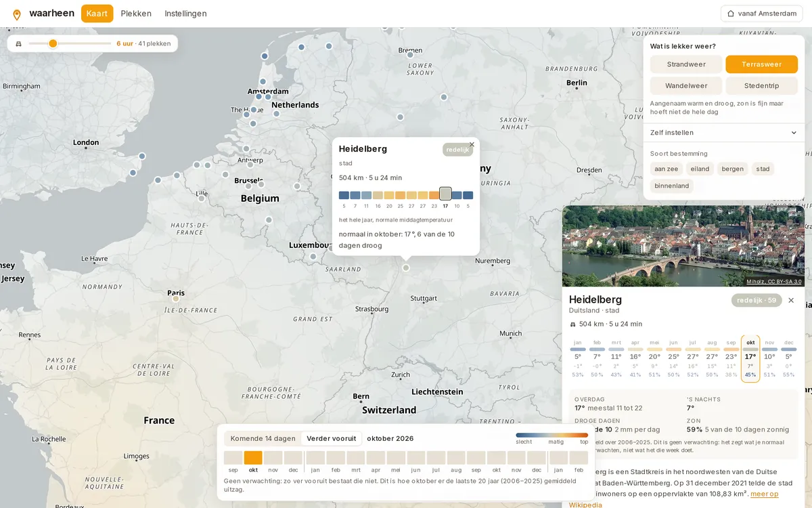This screenshot has width=812, height=508.
Task: Select dec column in Heidelberg climate table
Action: coord(789,359)
